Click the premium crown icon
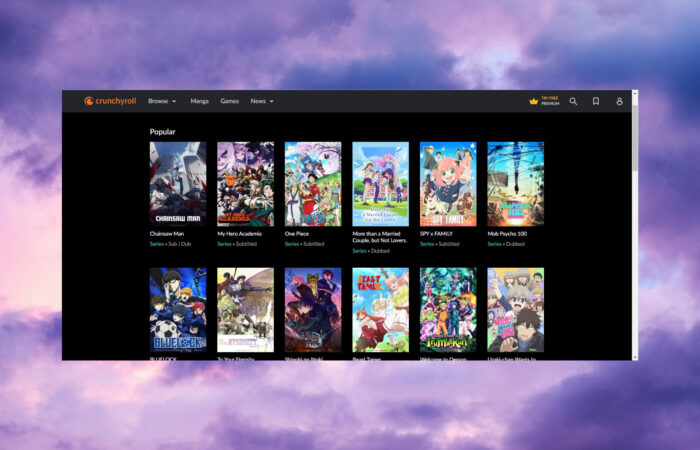This screenshot has width=700, height=450. pos(533,101)
